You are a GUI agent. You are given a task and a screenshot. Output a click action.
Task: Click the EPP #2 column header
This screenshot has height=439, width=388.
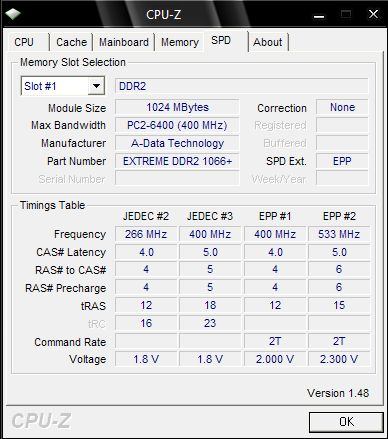(x=339, y=216)
